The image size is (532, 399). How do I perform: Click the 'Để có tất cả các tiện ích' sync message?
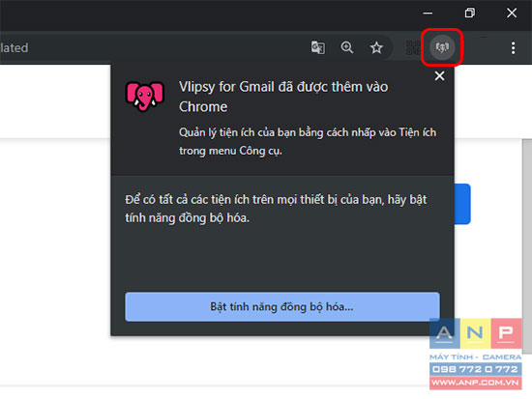276,209
